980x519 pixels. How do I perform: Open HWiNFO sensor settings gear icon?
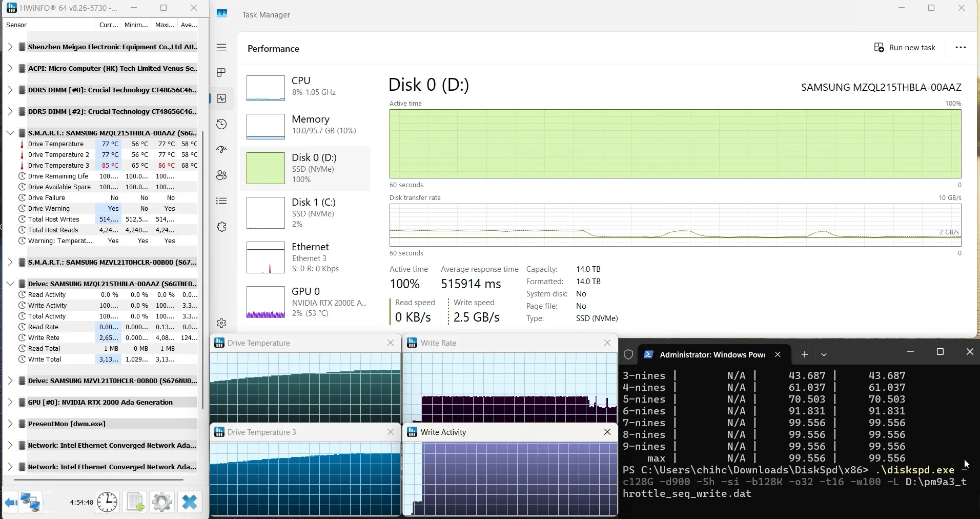pyautogui.click(x=162, y=502)
